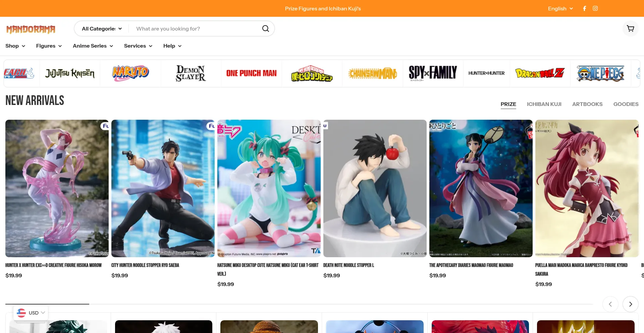The width and height of the screenshot is (644, 333).
Task: Open Apothecary Diaries Maomao figure title
Action: (471, 265)
